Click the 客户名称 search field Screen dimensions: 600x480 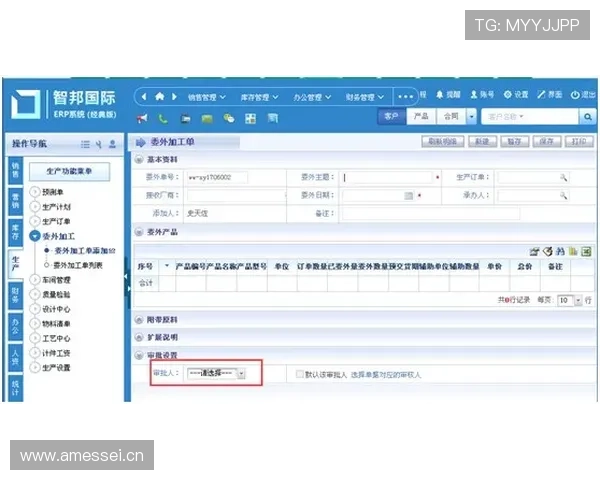pyautogui.click(x=530, y=117)
